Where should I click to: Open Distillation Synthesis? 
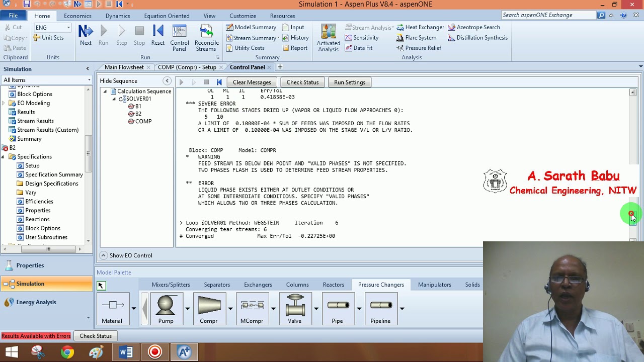pos(478,38)
